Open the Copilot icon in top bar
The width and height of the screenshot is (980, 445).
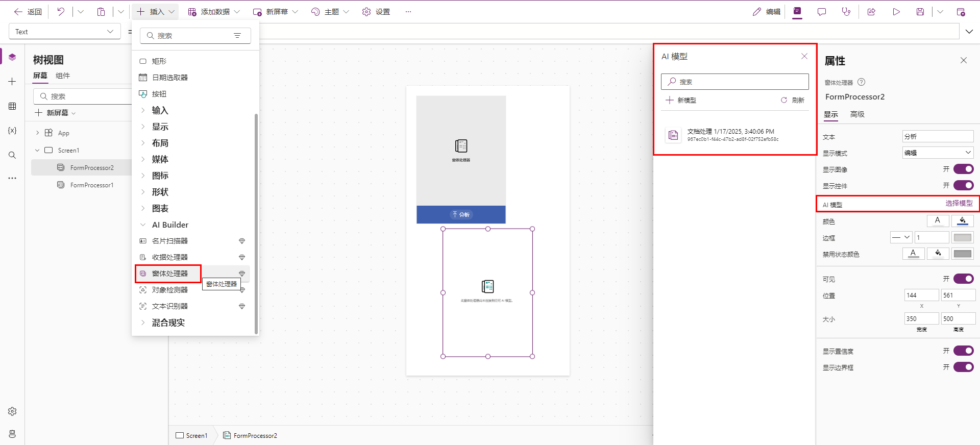click(x=797, y=12)
